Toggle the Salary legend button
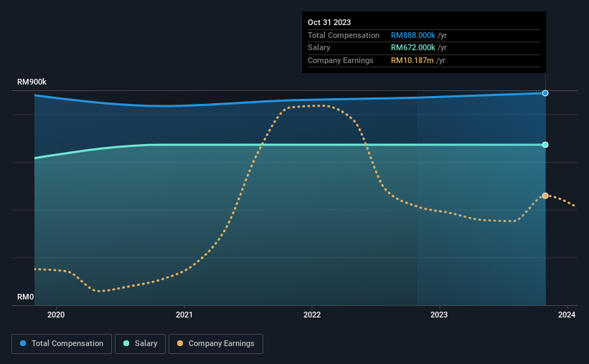The height and width of the screenshot is (364, 589). [x=140, y=344]
